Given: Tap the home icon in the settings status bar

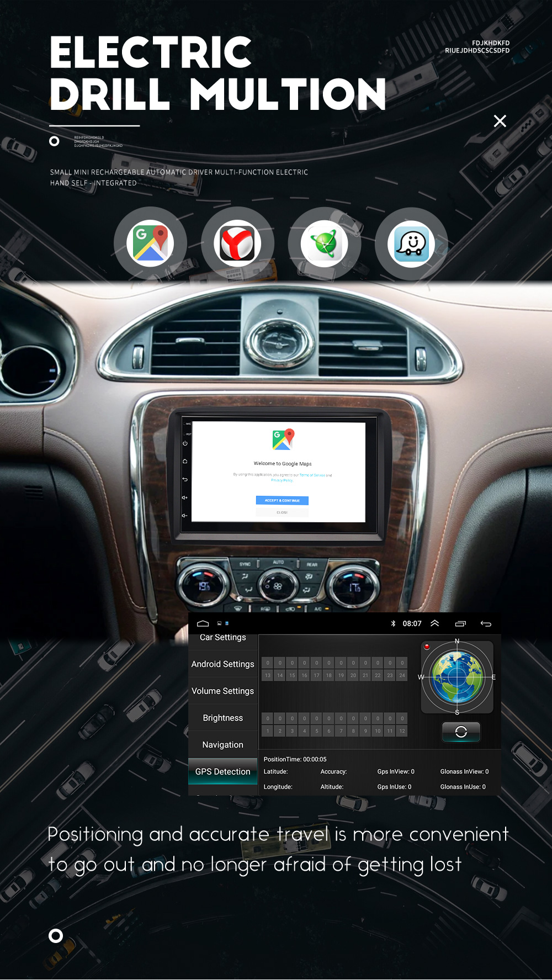Looking at the screenshot, I should click(203, 623).
